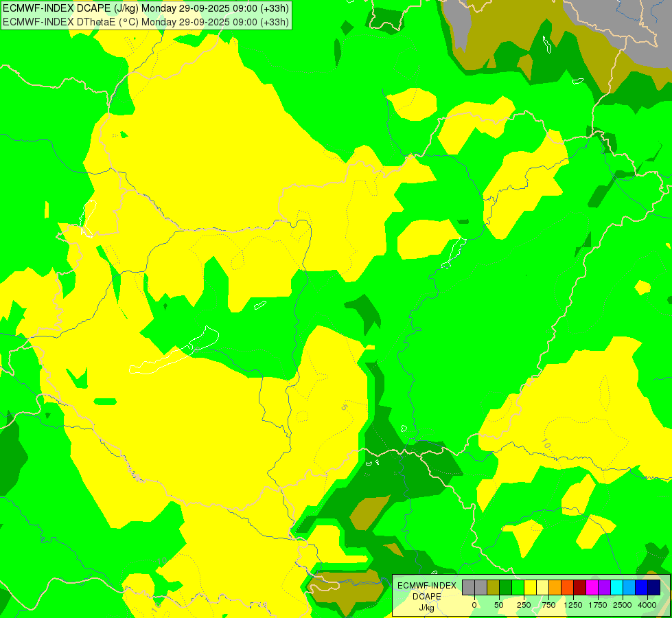Click the light blue legend swatch

(x=629, y=588)
